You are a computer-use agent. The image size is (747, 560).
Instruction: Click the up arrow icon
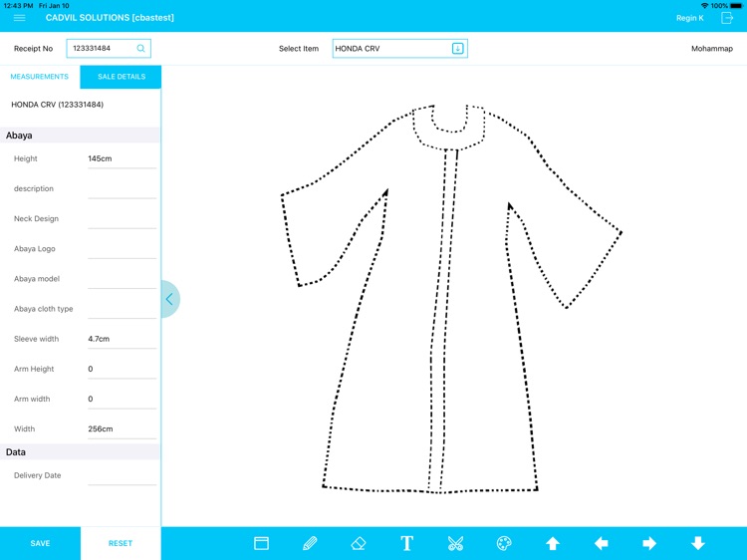(x=553, y=543)
